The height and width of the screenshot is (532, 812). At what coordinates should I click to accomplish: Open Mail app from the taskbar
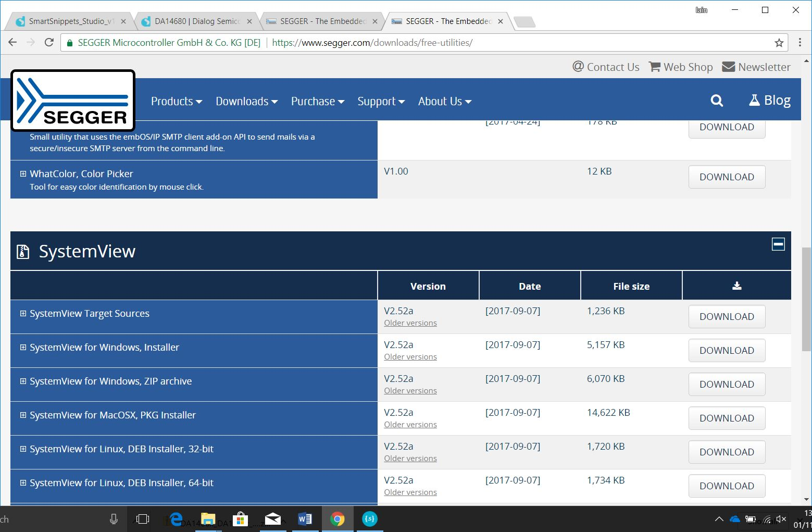(x=273, y=519)
